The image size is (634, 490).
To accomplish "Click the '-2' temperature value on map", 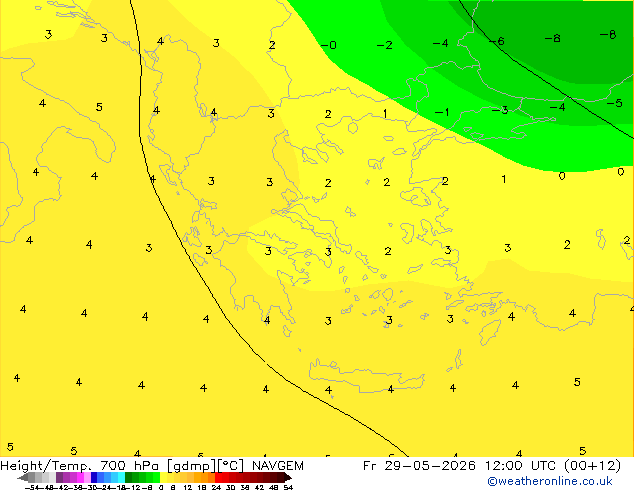I will click(385, 45).
